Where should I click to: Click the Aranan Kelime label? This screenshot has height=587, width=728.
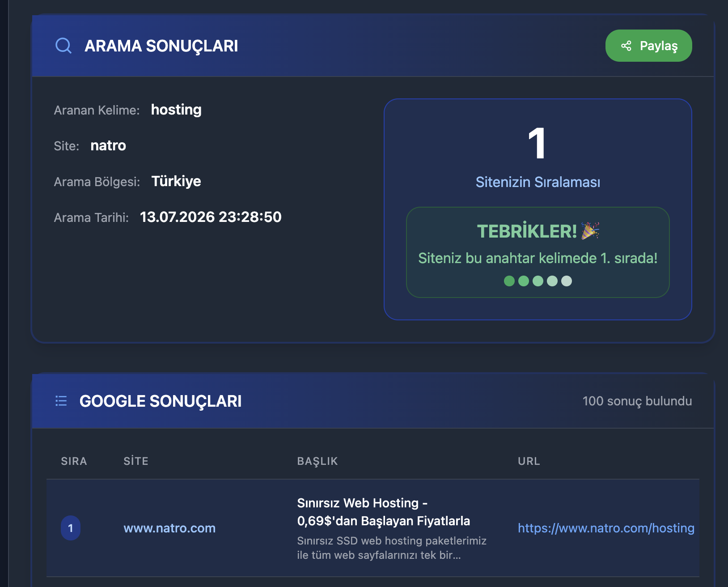(x=97, y=110)
